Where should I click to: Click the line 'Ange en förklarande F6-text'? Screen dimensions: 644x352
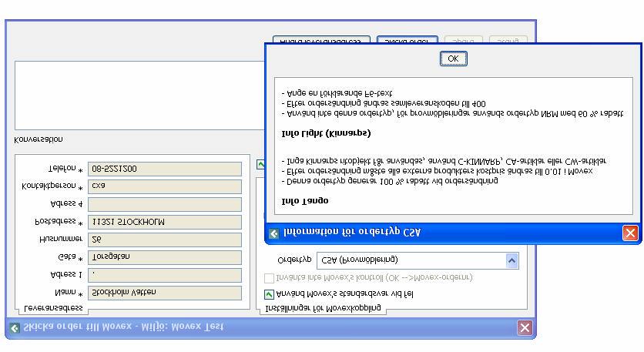(x=337, y=93)
